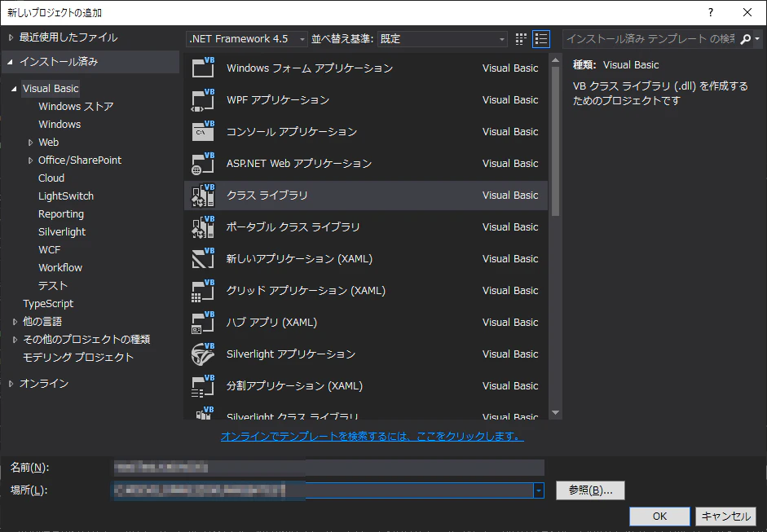767x532 pixels.
Task: Select the モデリング プロジェクト category
Action: point(78,358)
